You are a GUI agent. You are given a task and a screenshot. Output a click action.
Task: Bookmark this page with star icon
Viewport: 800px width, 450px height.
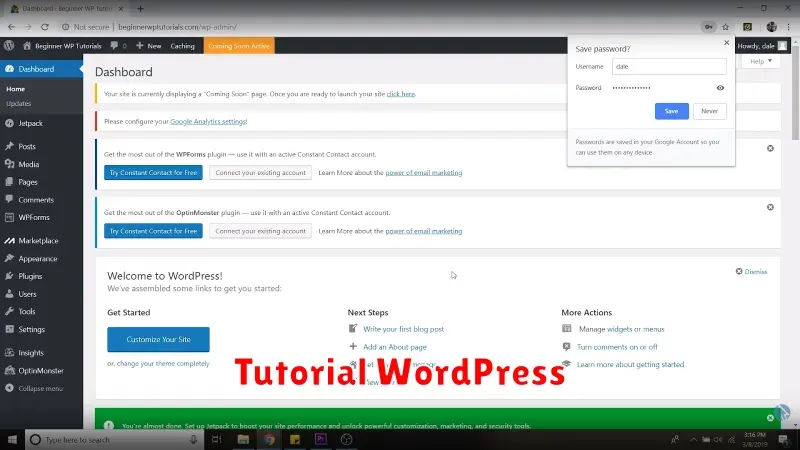[x=725, y=27]
